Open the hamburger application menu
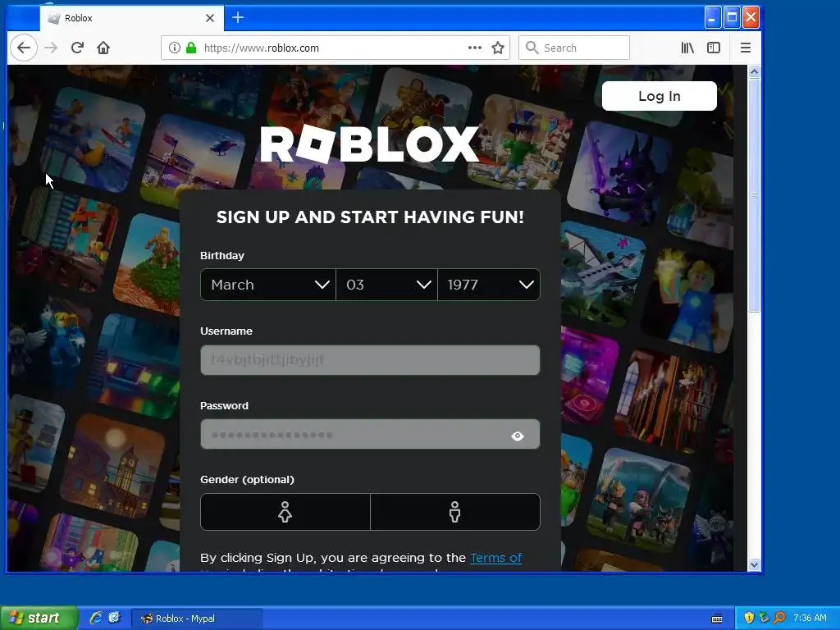 [x=745, y=48]
